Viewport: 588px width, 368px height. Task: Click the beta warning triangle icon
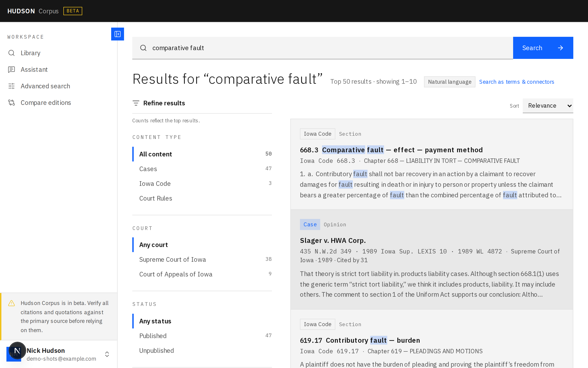[x=11, y=303]
